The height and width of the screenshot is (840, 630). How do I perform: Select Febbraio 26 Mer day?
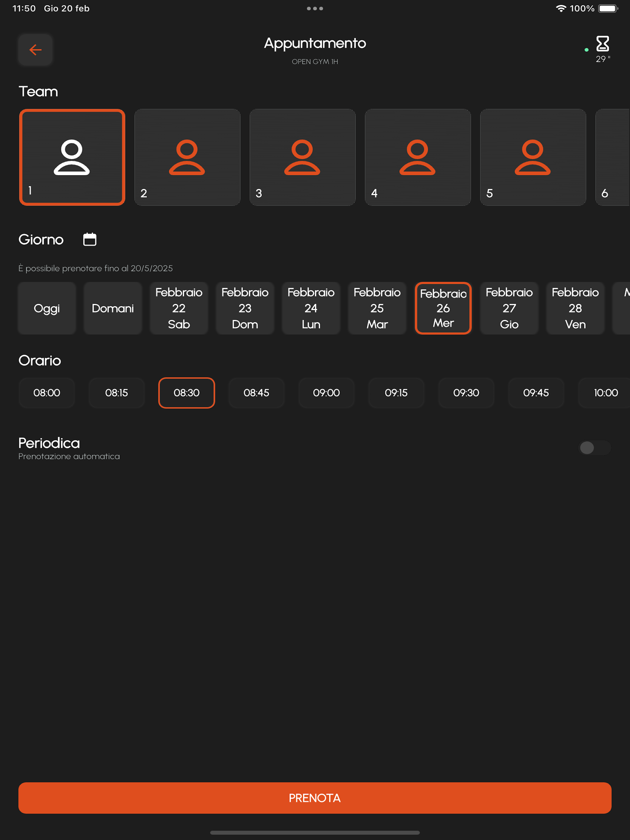(x=443, y=308)
